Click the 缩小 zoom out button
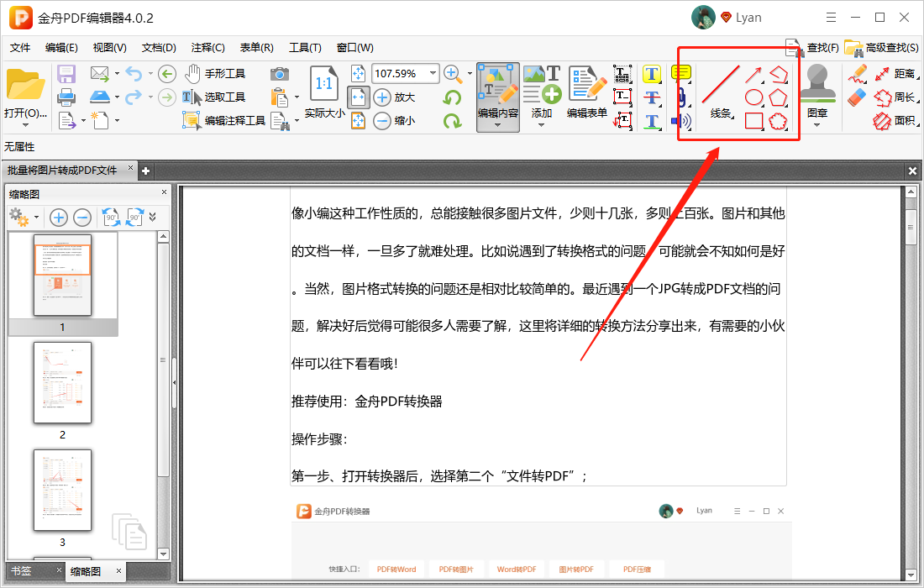 pos(395,120)
